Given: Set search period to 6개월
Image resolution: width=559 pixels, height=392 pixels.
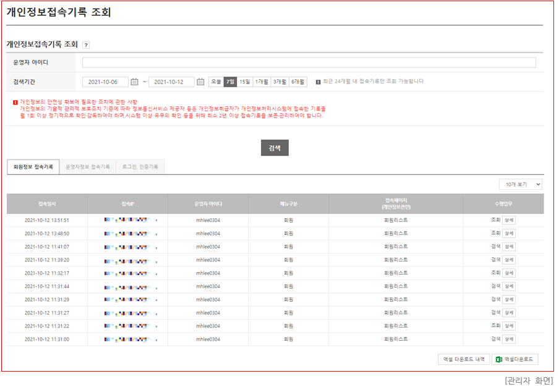Looking at the screenshot, I should pos(297,82).
